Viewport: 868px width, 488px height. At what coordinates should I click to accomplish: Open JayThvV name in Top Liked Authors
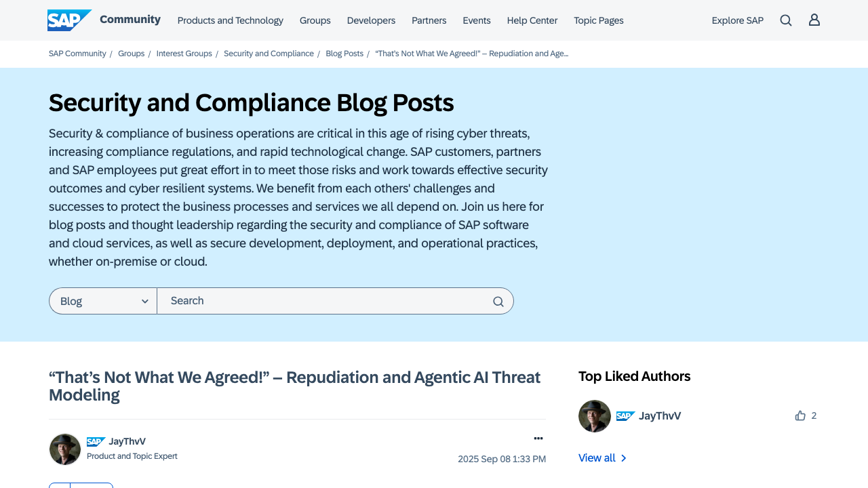tap(660, 416)
